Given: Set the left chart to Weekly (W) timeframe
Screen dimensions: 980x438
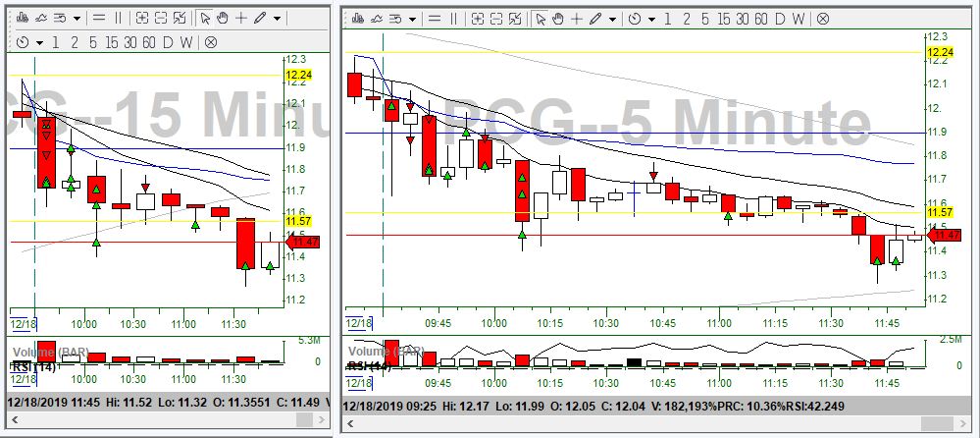Looking at the screenshot, I should click(x=186, y=42).
